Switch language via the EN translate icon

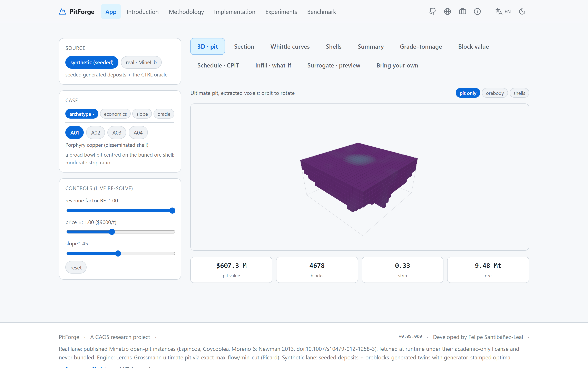(x=503, y=11)
